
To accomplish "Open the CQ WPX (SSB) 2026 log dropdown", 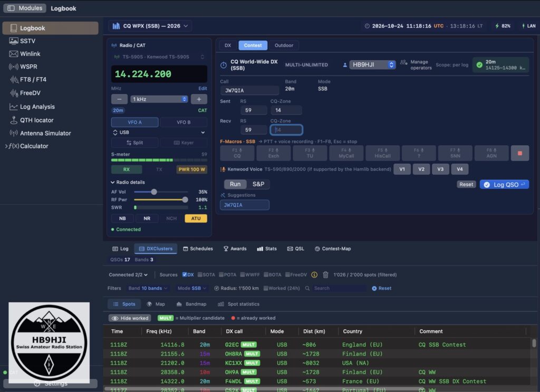I will [x=150, y=26].
